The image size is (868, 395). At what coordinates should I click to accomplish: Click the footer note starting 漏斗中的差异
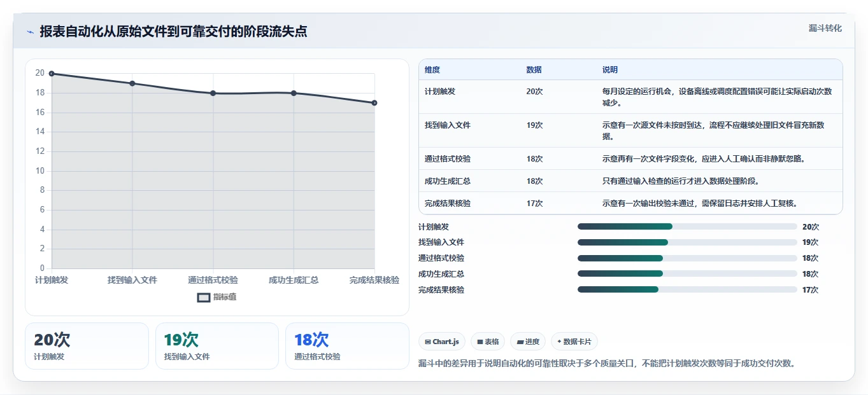pos(607,364)
